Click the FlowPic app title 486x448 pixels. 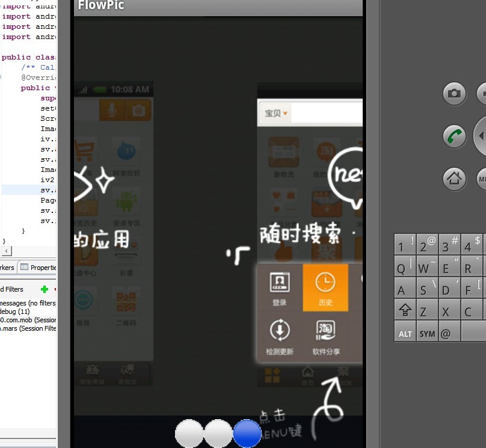tap(101, 5)
